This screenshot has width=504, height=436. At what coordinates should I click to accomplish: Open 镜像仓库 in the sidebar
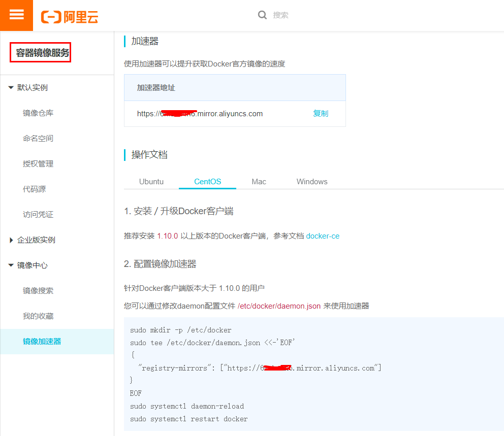38,113
